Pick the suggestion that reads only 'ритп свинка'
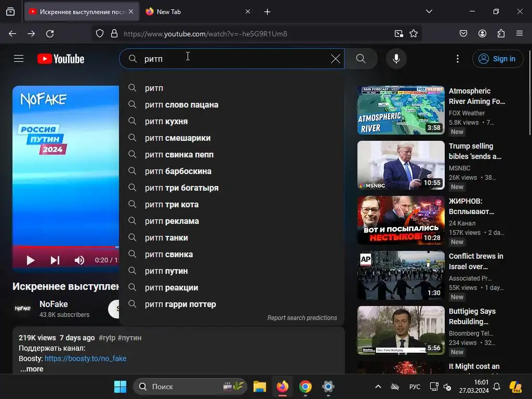Screen dimensions: 532x399 point(232,254)
